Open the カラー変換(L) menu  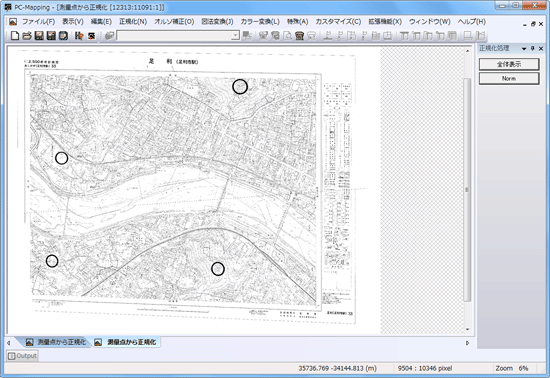point(260,22)
